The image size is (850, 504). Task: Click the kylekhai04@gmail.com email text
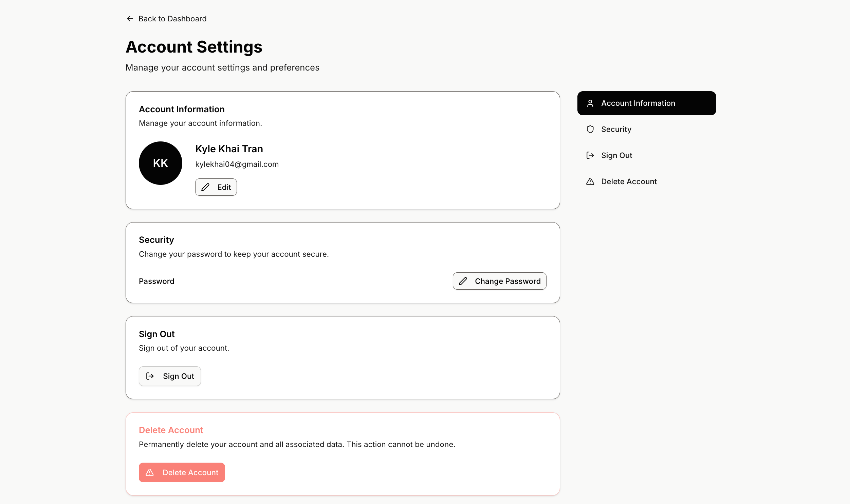(x=237, y=164)
